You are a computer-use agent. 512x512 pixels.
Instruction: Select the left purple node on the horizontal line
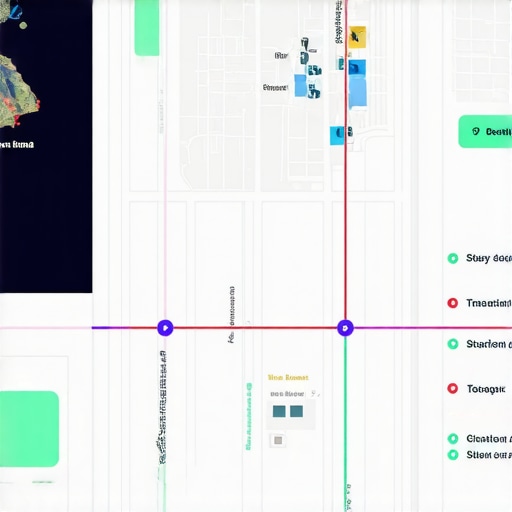click(165, 328)
